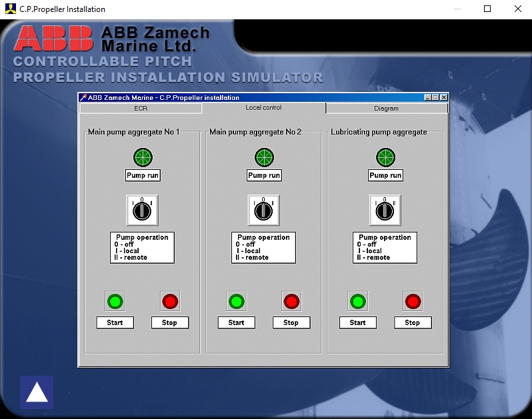532x419 pixels.
Task: Click Pump run indicator lamp of Main pump No 1
Action: tap(143, 157)
